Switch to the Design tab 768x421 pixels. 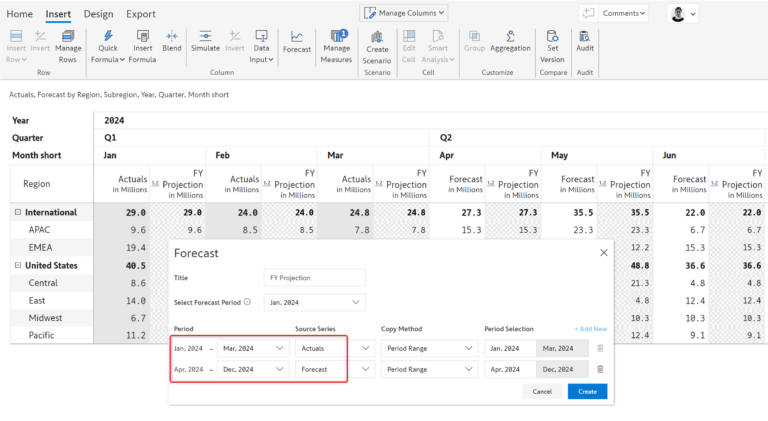click(x=98, y=14)
